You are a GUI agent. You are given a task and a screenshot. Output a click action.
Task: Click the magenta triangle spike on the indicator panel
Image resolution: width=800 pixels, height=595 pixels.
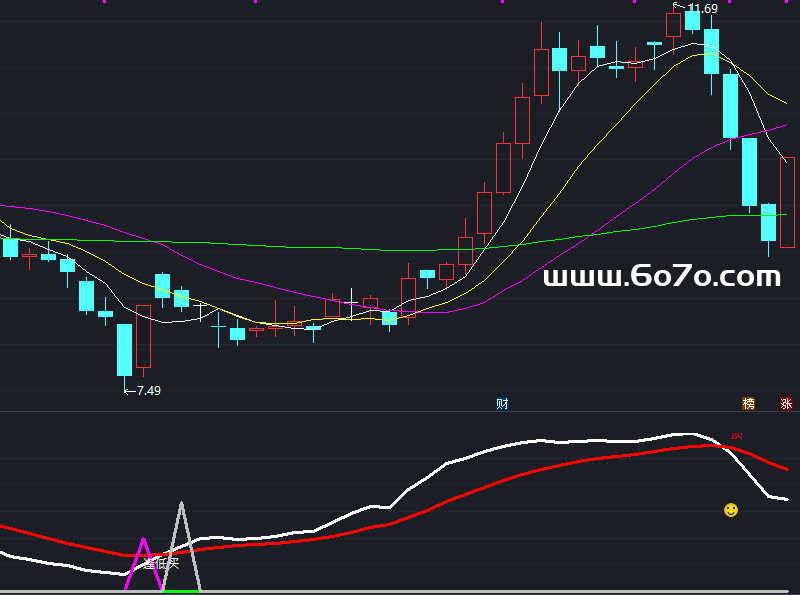(x=143, y=564)
